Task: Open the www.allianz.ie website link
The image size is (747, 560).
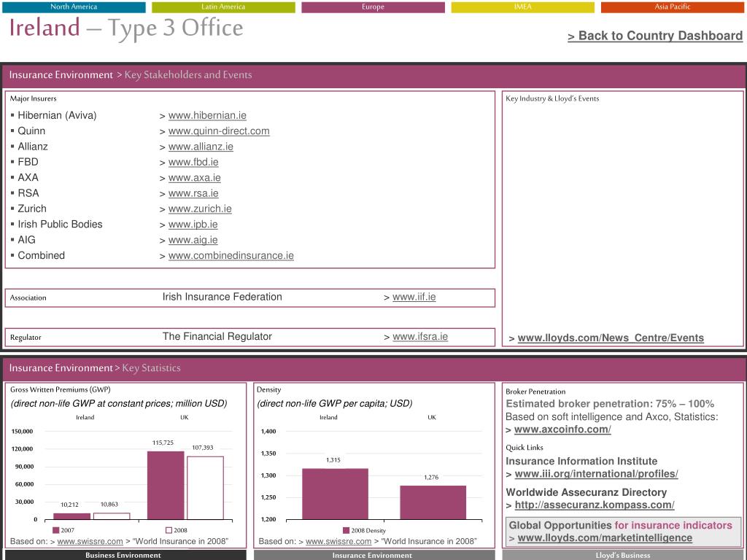Action: pos(201,147)
